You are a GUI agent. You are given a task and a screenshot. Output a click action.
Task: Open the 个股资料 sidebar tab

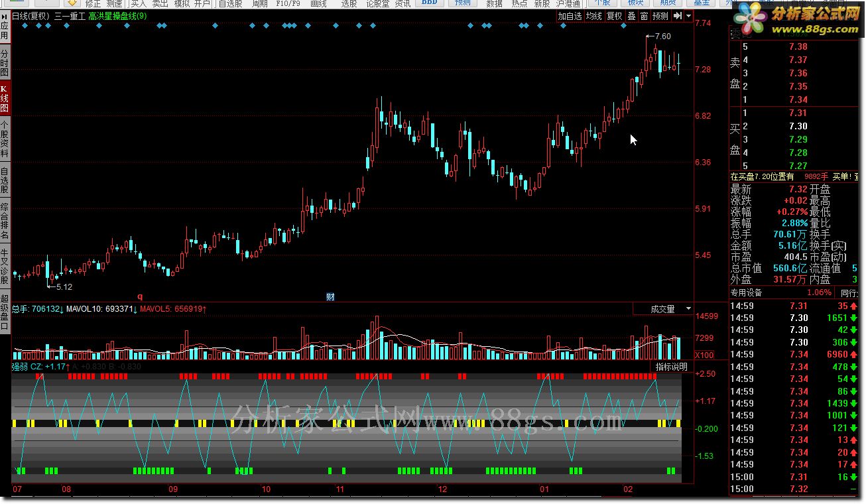click(x=5, y=139)
